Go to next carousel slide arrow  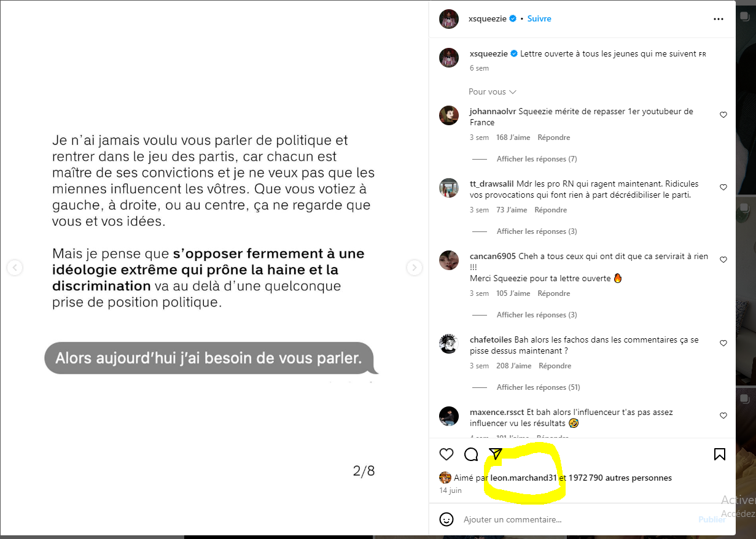pos(415,268)
